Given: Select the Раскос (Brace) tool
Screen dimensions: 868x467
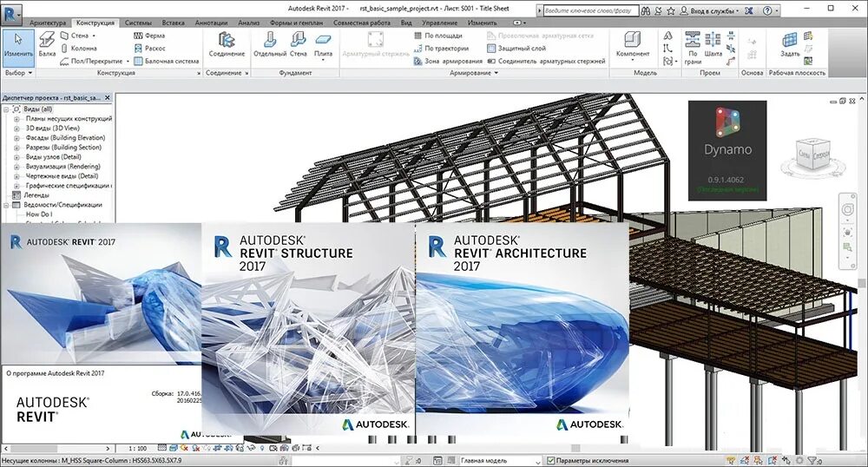Looking at the screenshot, I should pos(150,48).
